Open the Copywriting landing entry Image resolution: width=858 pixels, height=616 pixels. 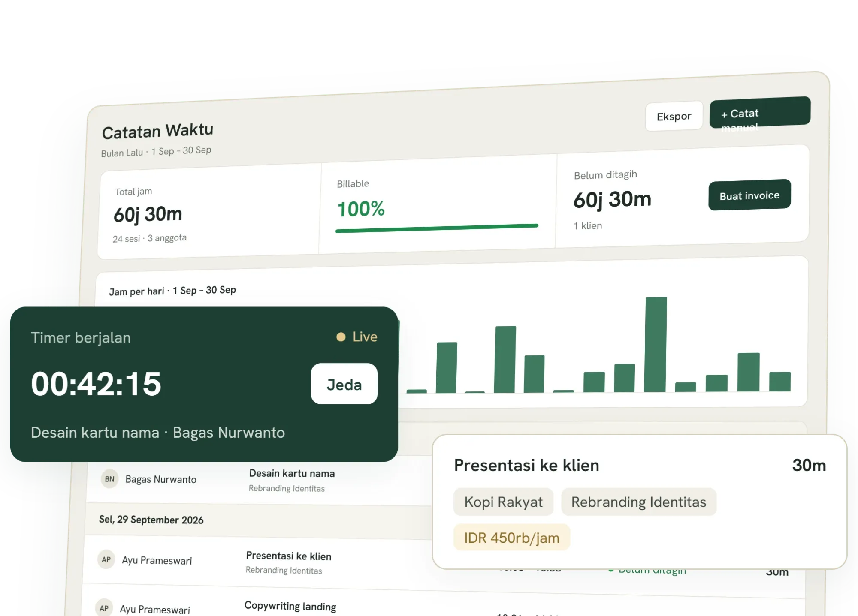(x=290, y=606)
